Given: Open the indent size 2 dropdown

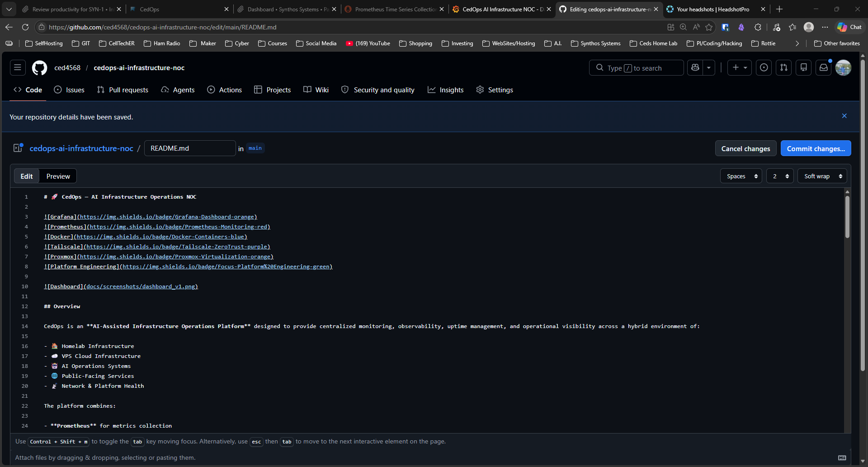Looking at the screenshot, I should point(780,176).
